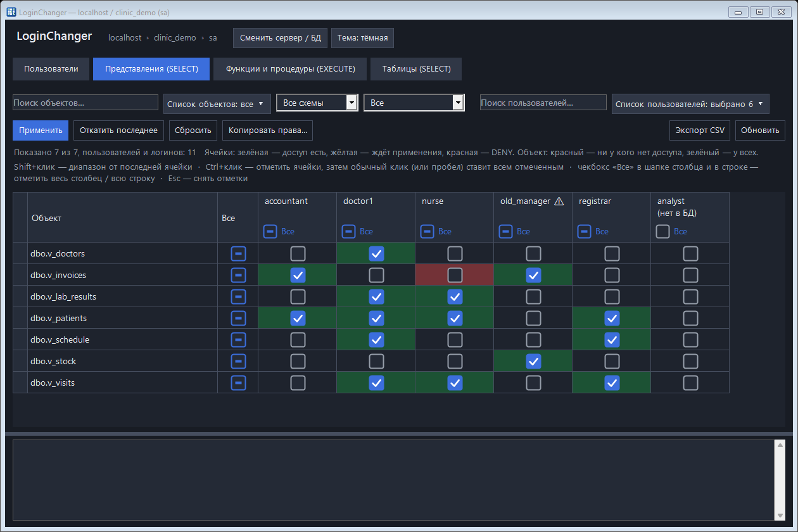This screenshot has height=532, width=798.
Task: Click the warning icon next to old_manager
Action: point(559,201)
